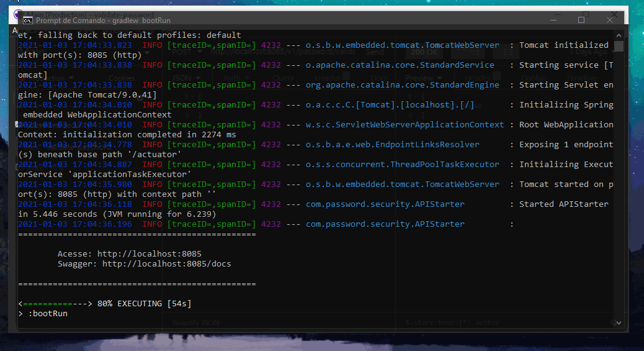
Task: Click the console vertical scrollbar thumb
Action: pos(619,46)
